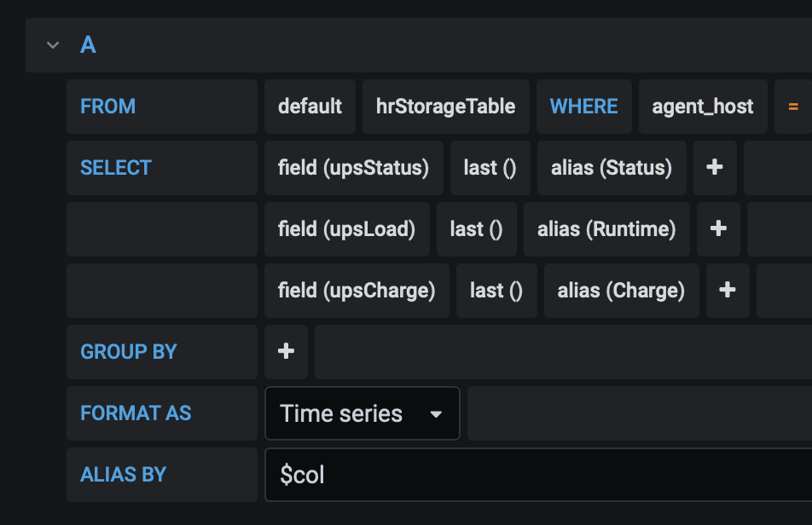Viewport: 812px width, 525px height.
Task: Change the hrStorageTable measurement
Action: 445,107
